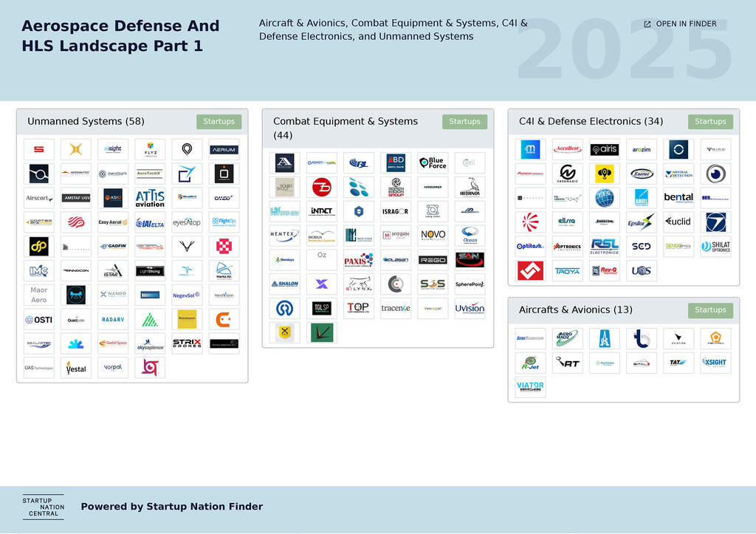This screenshot has width=756, height=534.
Task: Click the R-Jet logo under Aircrafts & Avionics
Action: (530, 362)
